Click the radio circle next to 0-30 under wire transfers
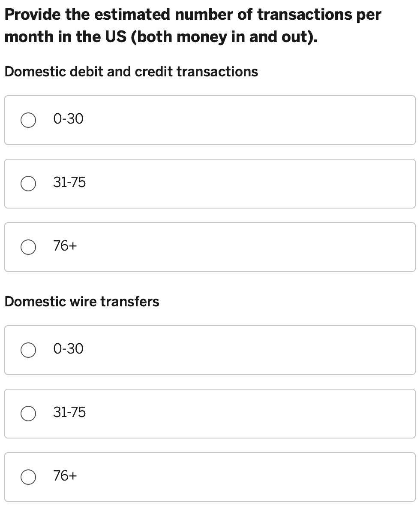 point(28,351)
